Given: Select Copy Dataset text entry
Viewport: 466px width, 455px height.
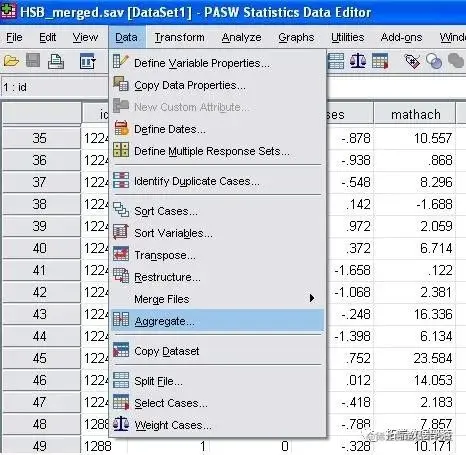Looking at the screenshot, I should coord(167,351).
